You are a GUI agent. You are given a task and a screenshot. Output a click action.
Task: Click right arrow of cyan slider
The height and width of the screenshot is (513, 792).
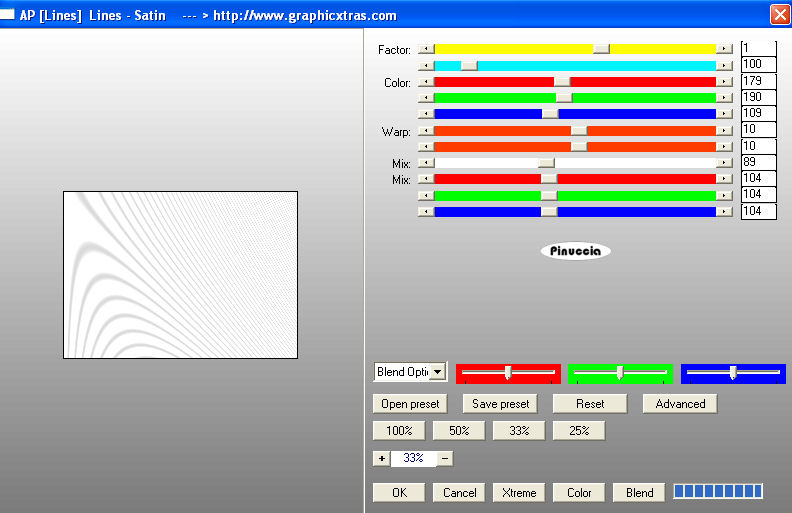pos(724,66)
